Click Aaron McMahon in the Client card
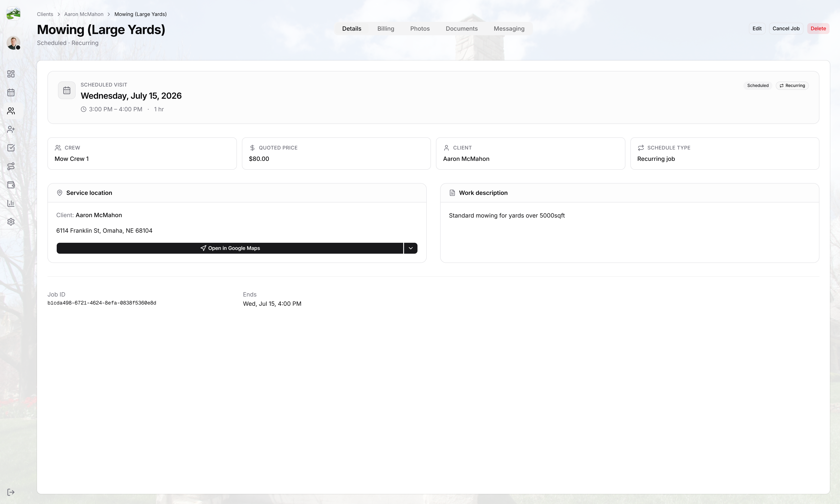Image resolution: width=840 pixels, height=504 pixels. [x=466, y=159]
